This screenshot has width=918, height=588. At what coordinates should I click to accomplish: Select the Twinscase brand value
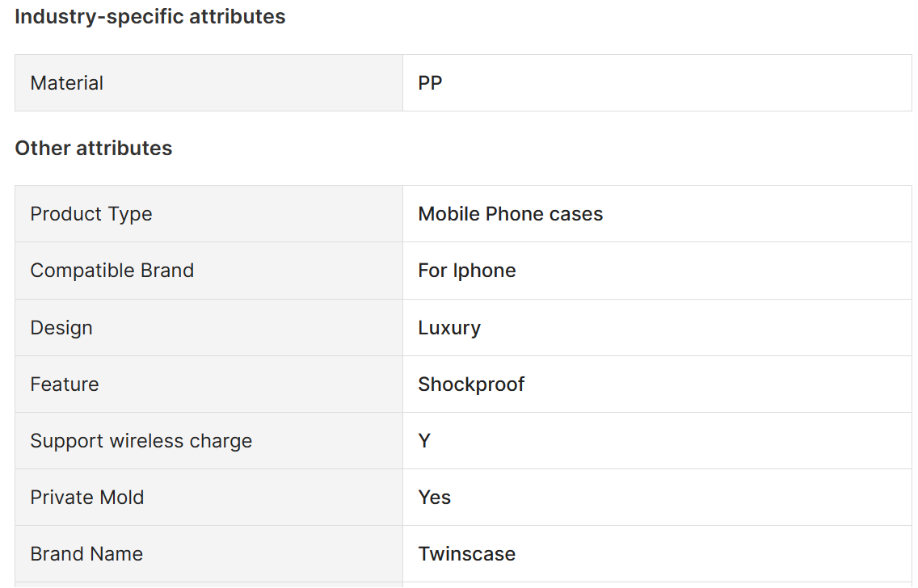tap(466, 554)
